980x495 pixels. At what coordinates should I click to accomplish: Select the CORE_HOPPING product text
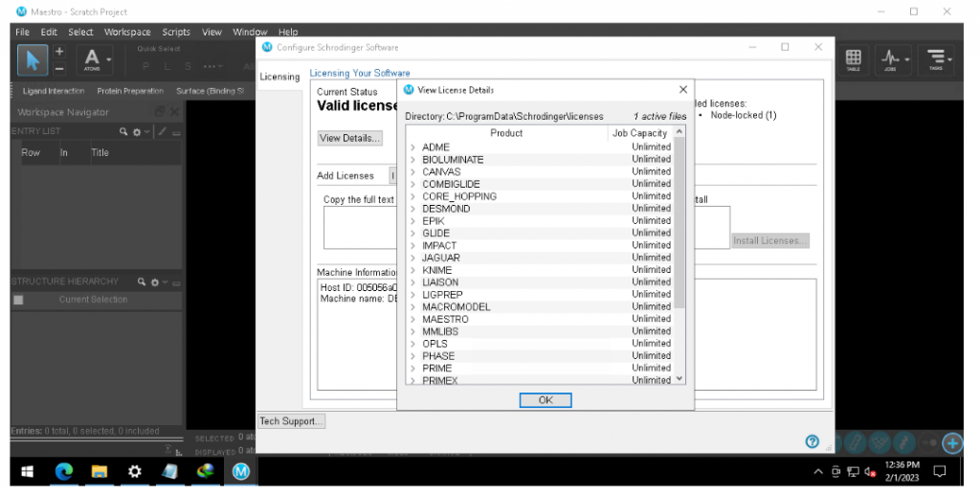point(459,196)
